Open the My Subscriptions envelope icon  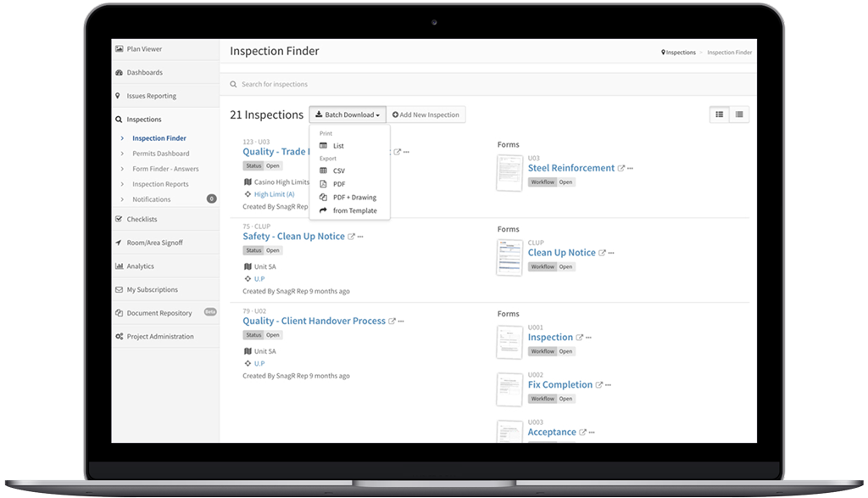tap(120, 290)
